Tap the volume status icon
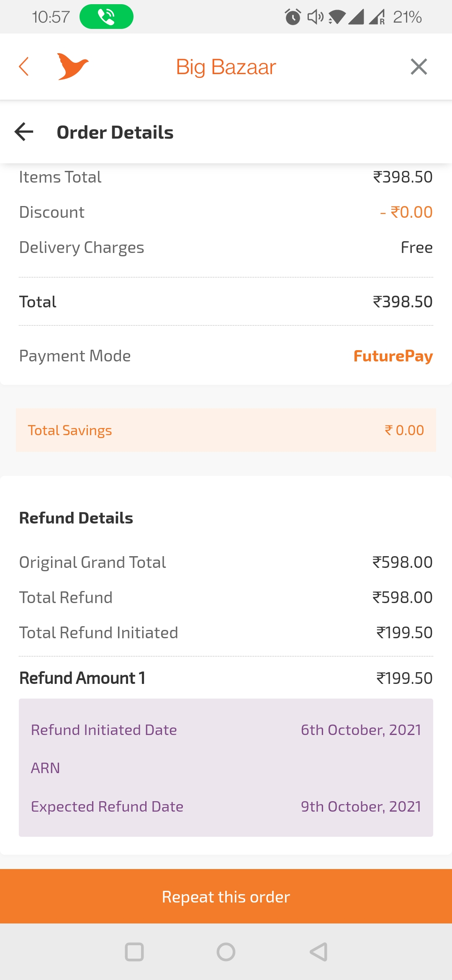The image size is (452, 980). click(x=315, y=17)
